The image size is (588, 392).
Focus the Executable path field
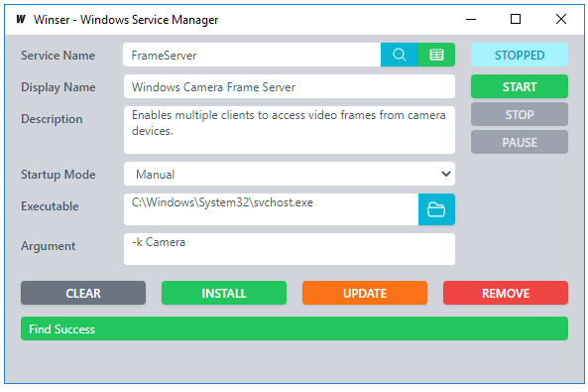[271, 209]
